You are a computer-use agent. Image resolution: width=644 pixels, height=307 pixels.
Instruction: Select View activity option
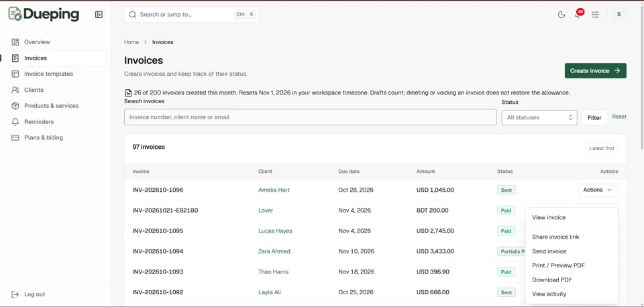click(549, 294)
